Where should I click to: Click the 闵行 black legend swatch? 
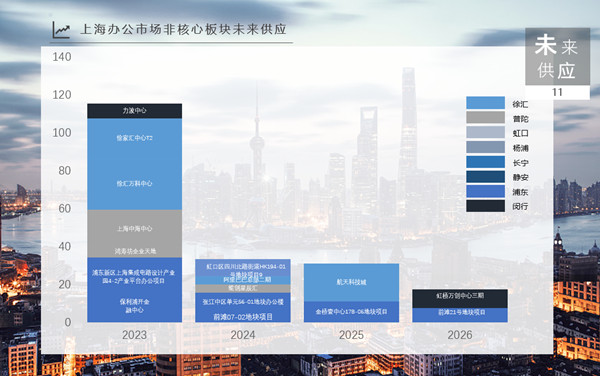coord(485,206)
